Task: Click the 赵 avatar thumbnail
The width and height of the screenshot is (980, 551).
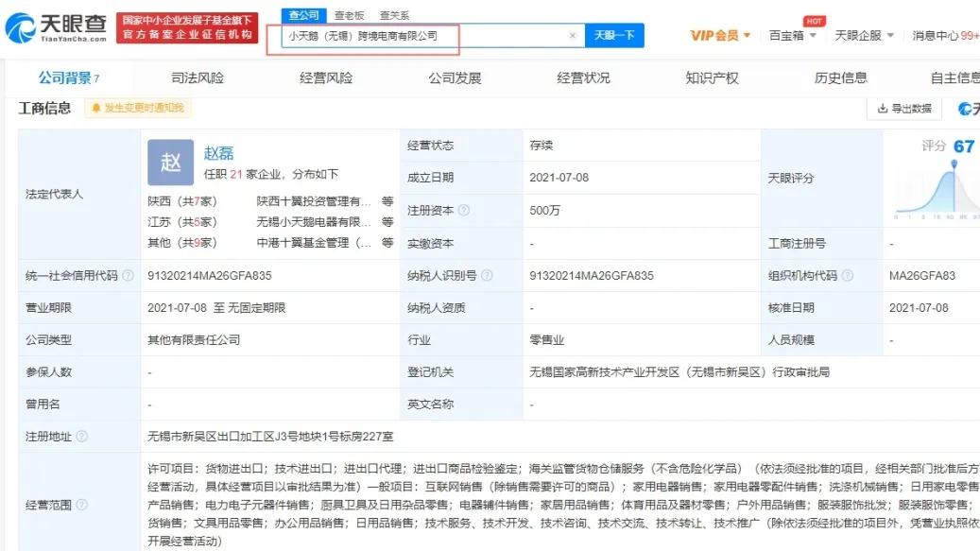Action: point(171,163)
